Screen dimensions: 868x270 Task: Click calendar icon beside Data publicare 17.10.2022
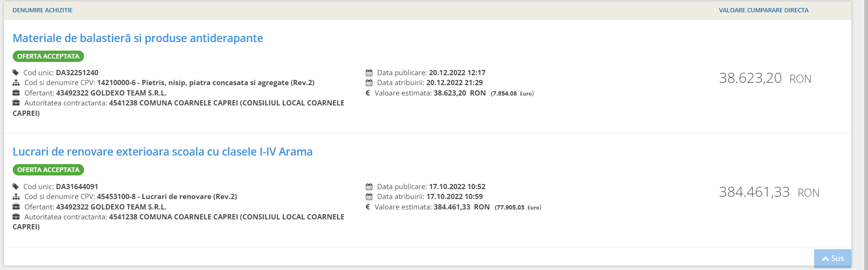(x=369, y=187)
